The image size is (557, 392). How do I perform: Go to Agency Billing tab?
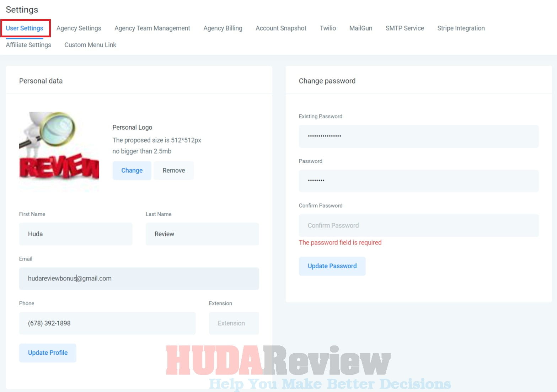point(223,28)
